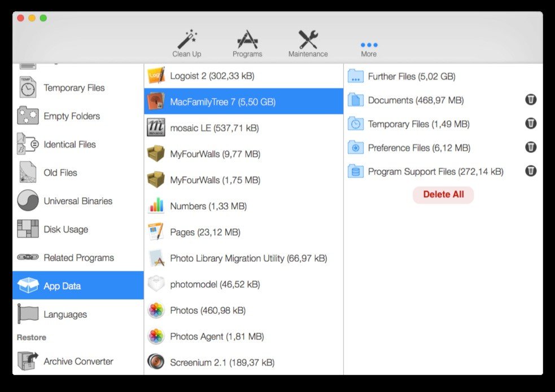555x392 pixels.
Task: Click MyFourWalls (9,77 MB) armchair icon
Action: click(156, 154)
